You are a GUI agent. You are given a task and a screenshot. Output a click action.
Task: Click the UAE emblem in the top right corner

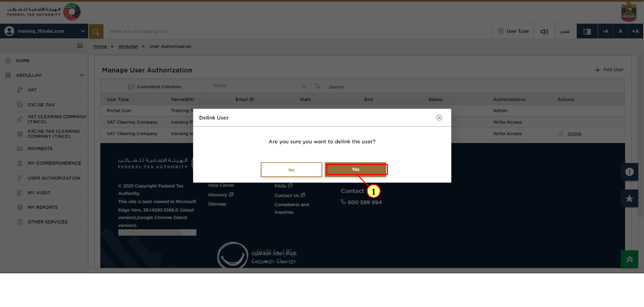[629, 12]
